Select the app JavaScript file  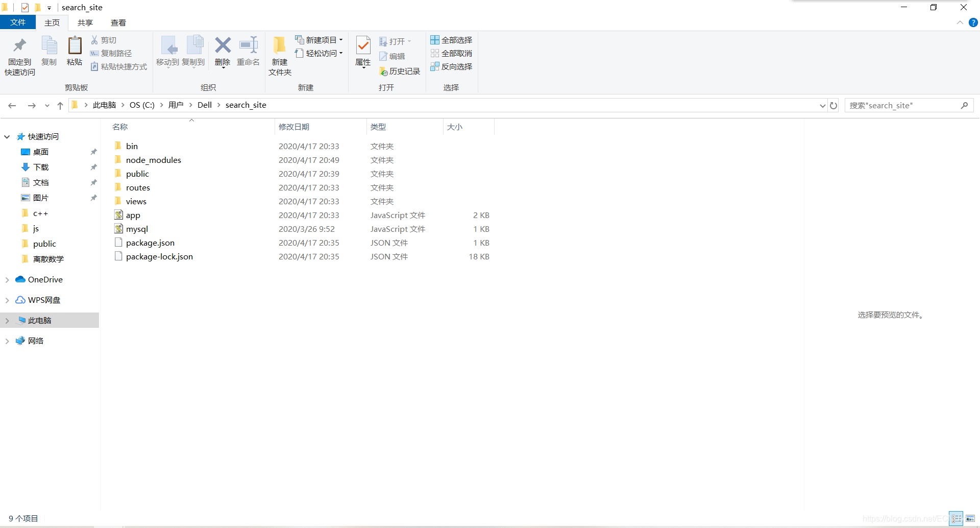[133, 215]
